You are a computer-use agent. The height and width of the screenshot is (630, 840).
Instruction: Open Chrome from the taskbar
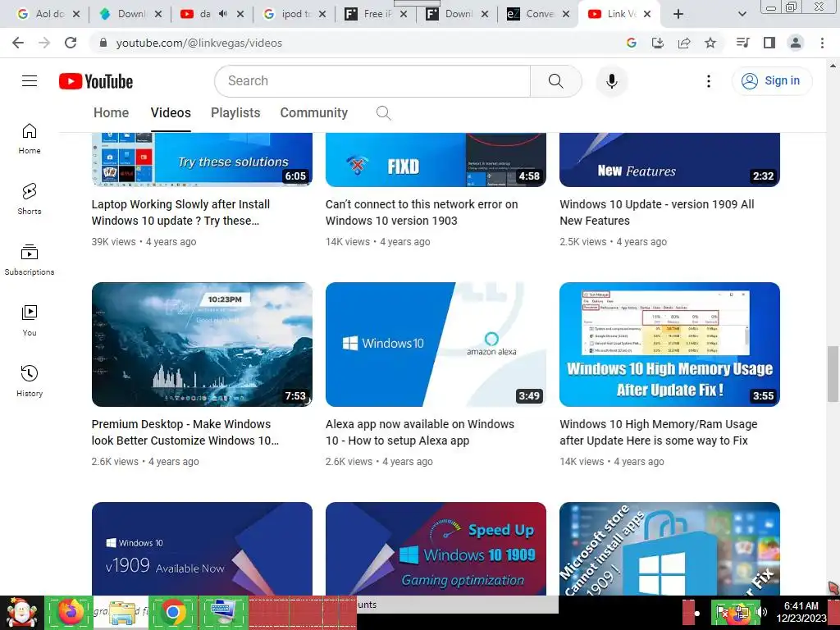[172, 612]
